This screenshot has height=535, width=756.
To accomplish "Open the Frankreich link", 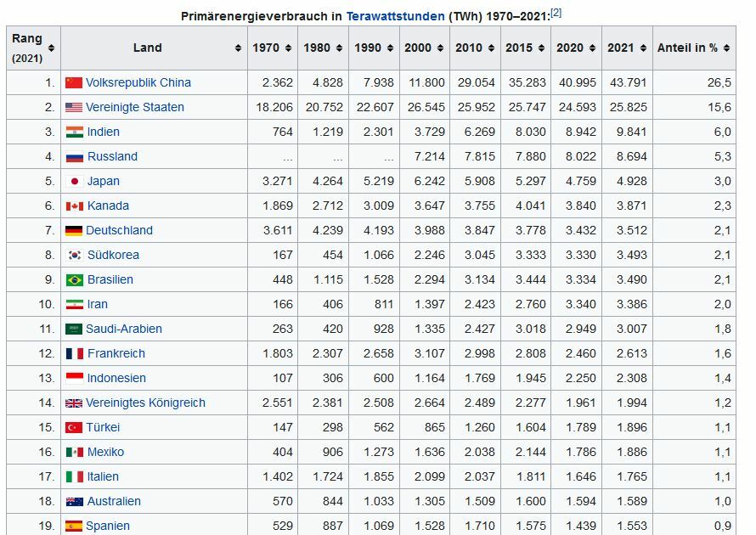I will click(116, 353).
